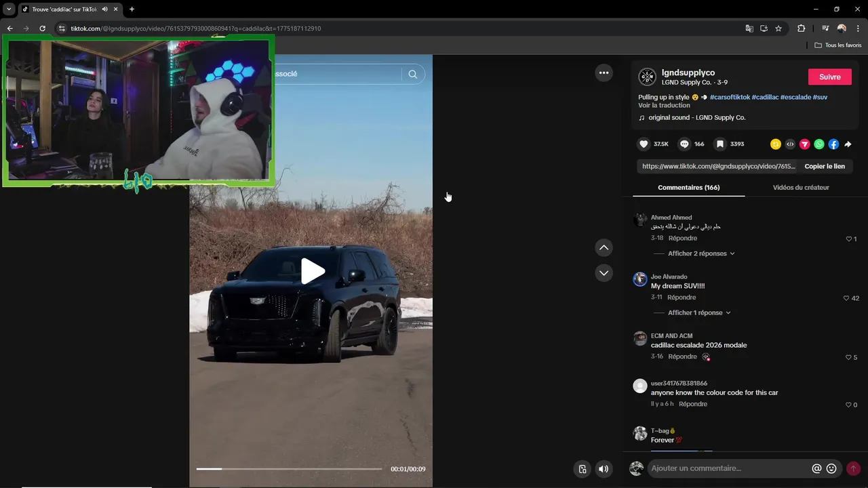Mute the video with the volume button
868x488 pixels.
(604, 469)
